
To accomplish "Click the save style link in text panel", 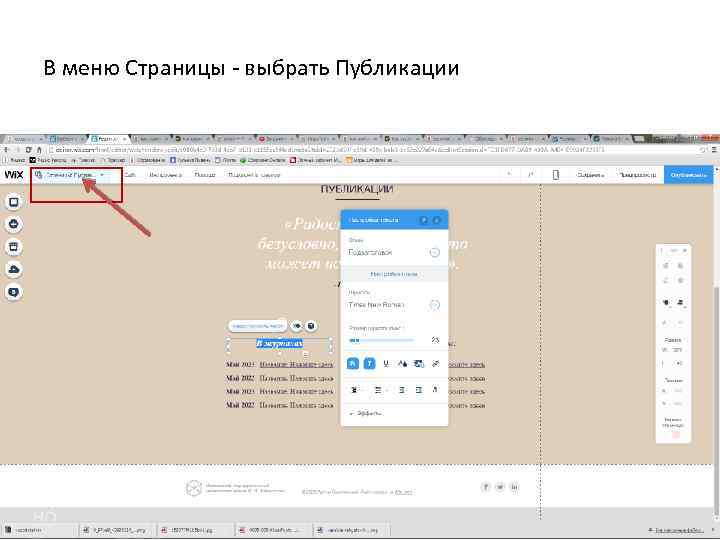I will [394, 274].
